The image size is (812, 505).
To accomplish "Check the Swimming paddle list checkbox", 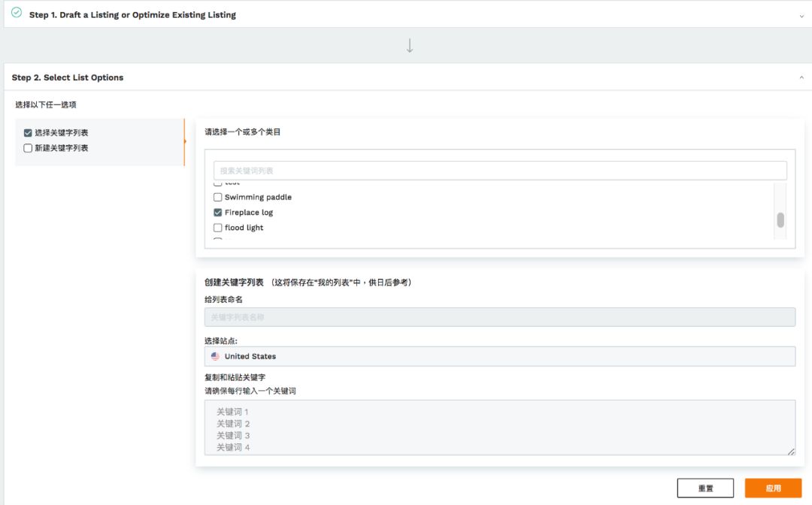I will (x=217, y=197).
